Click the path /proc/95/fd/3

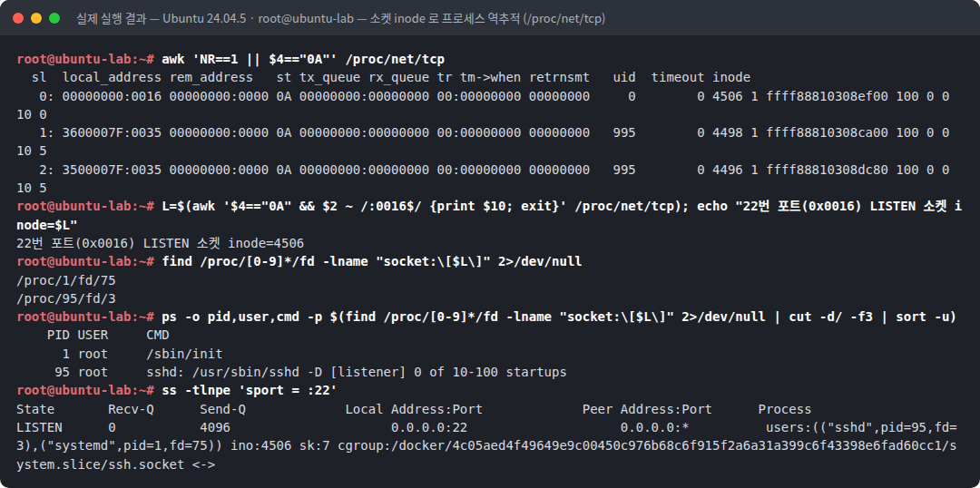click(x=66, y=298)
